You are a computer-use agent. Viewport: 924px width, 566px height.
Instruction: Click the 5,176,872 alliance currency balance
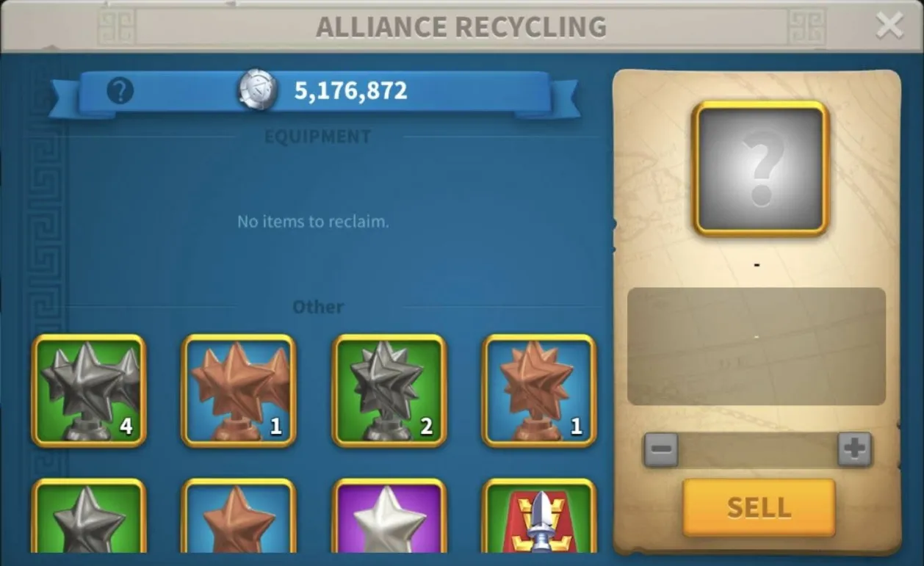click(x=351, y=91)
